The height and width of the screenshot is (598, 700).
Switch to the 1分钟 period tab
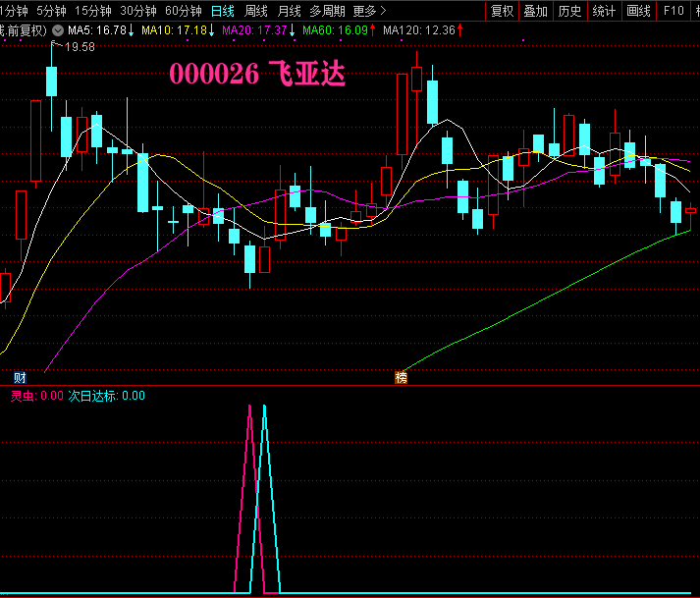coord(14,11)
